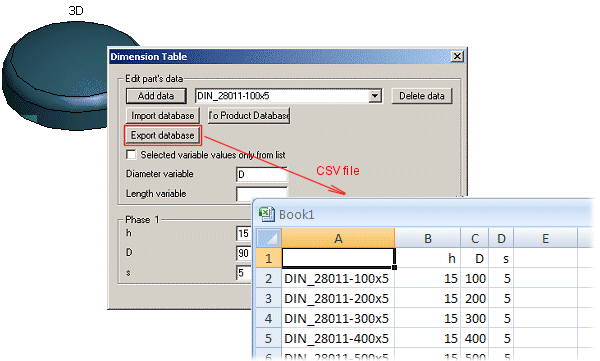Viewport: 600px width, 361px height.
Task: Click cell DIN_28011-100x5 in the spreadsheet
Action: click(338, 278)
